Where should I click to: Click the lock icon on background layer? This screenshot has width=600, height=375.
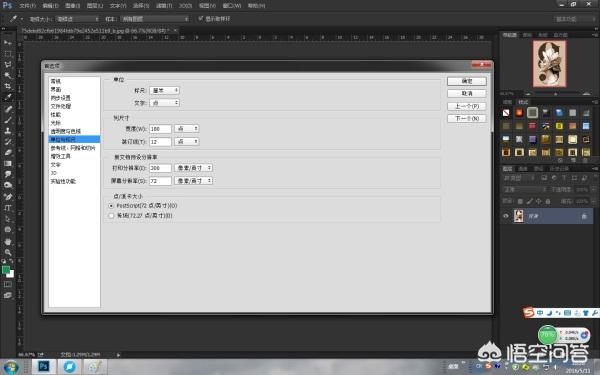tap(584, 216)
